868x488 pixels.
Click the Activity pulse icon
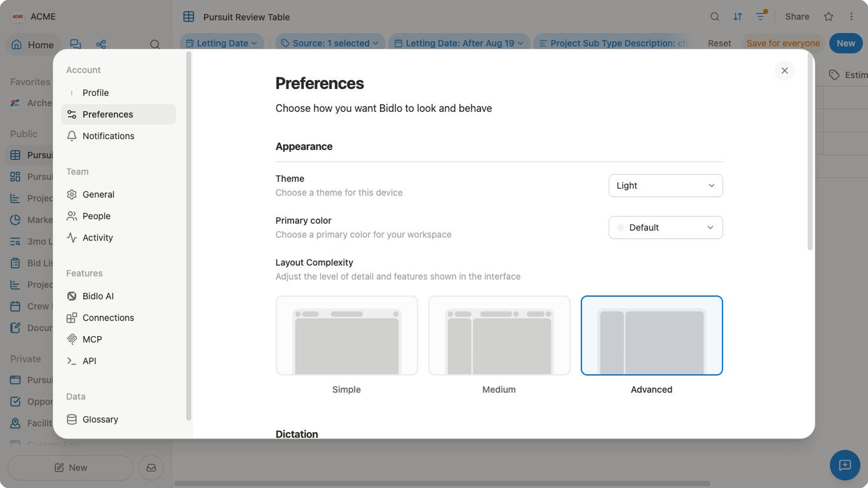point(71,238)
